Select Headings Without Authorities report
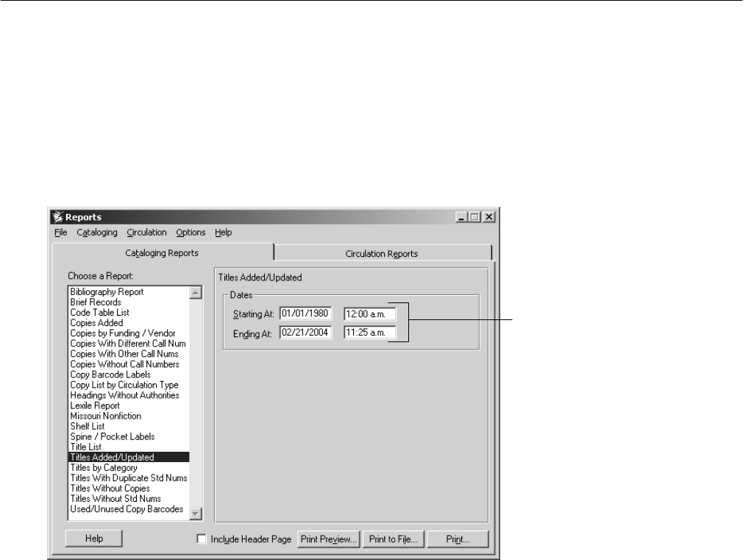Viewport: 743px width, 560px height. pyautogui.click(x=129, y=395)
